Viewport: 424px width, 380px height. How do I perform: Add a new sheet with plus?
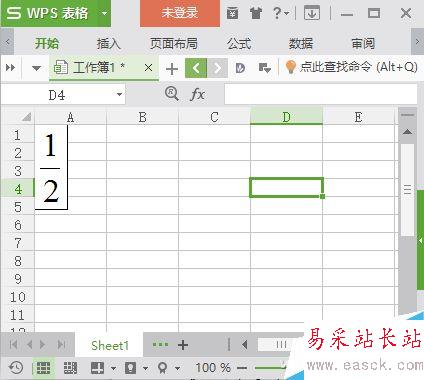point(183,345)
